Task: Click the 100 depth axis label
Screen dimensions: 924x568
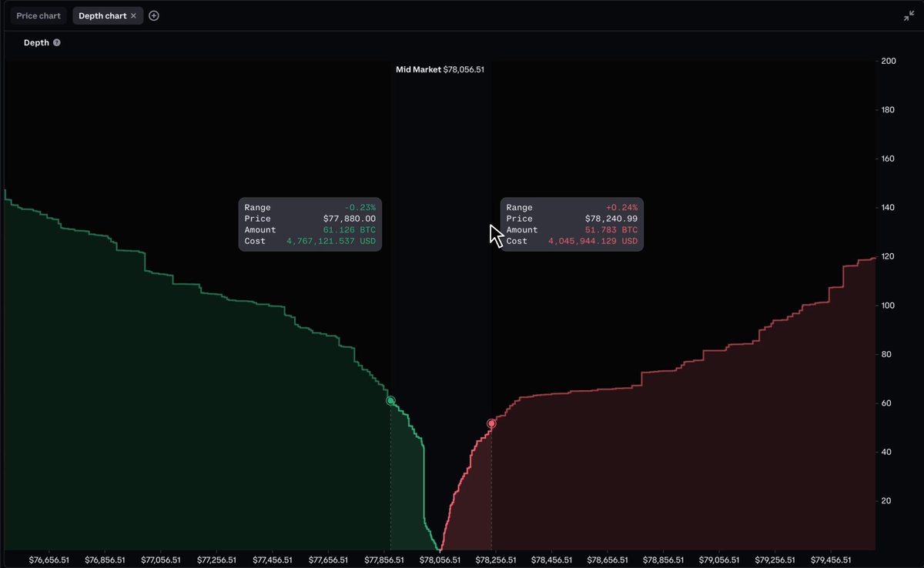Action: click(x=889, y=306)
